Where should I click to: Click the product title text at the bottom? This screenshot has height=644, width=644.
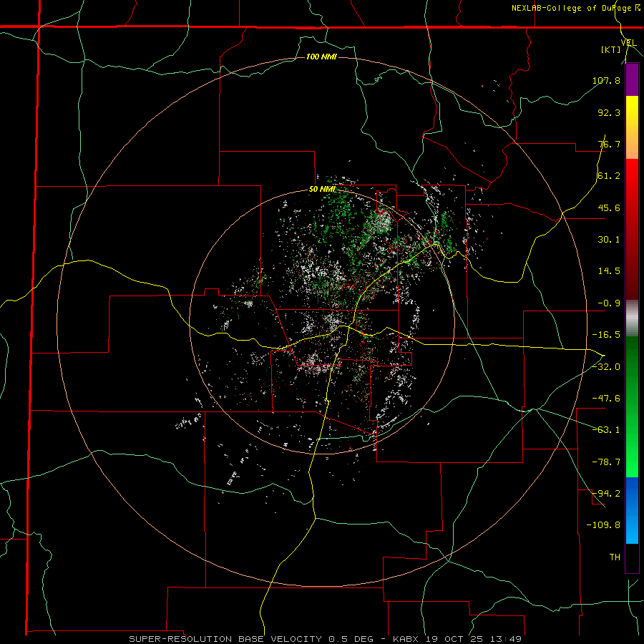tap(326, 639)
